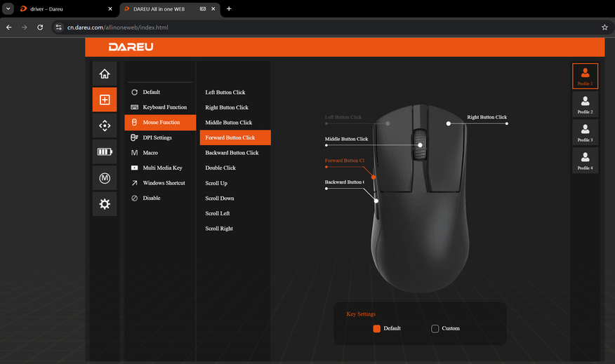Go back in browser history
This screenshot has width=615, height=364.
tap(8, 27)
